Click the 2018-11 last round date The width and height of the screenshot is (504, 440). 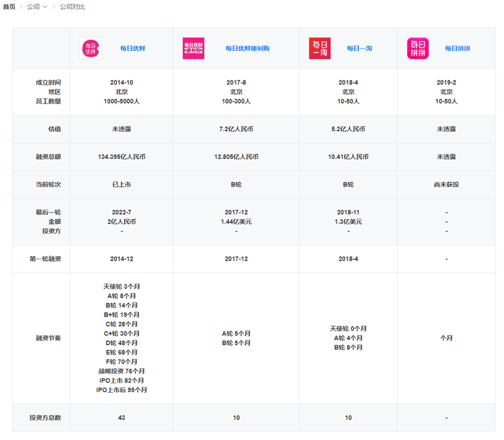tap(348, 213)
